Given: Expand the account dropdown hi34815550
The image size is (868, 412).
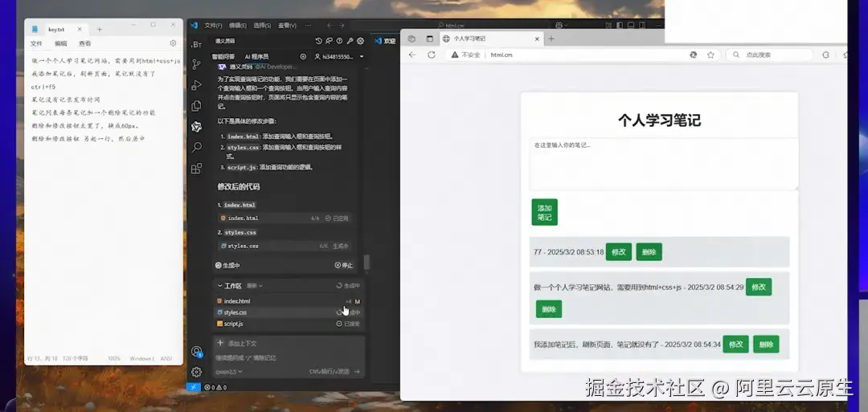Looking at the screenshot, I should tap(340, 56).
